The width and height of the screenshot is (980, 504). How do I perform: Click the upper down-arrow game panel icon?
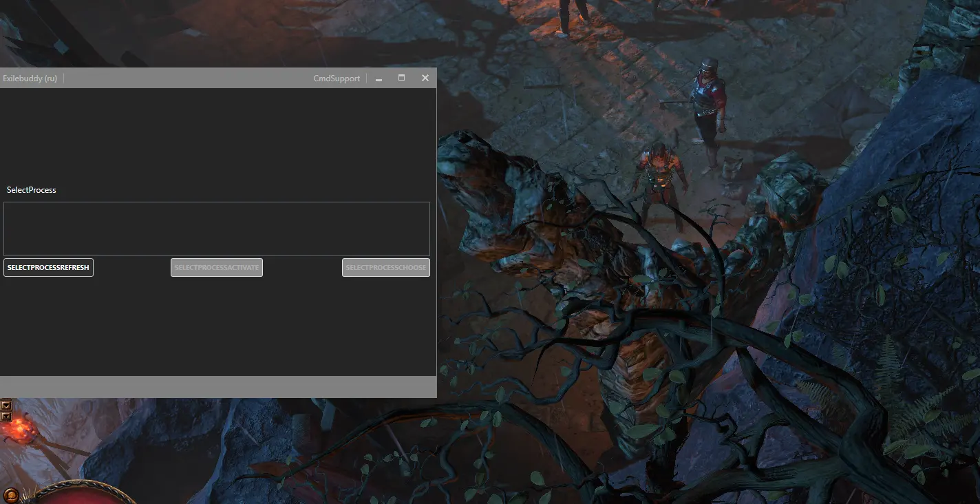click(6, 405)
